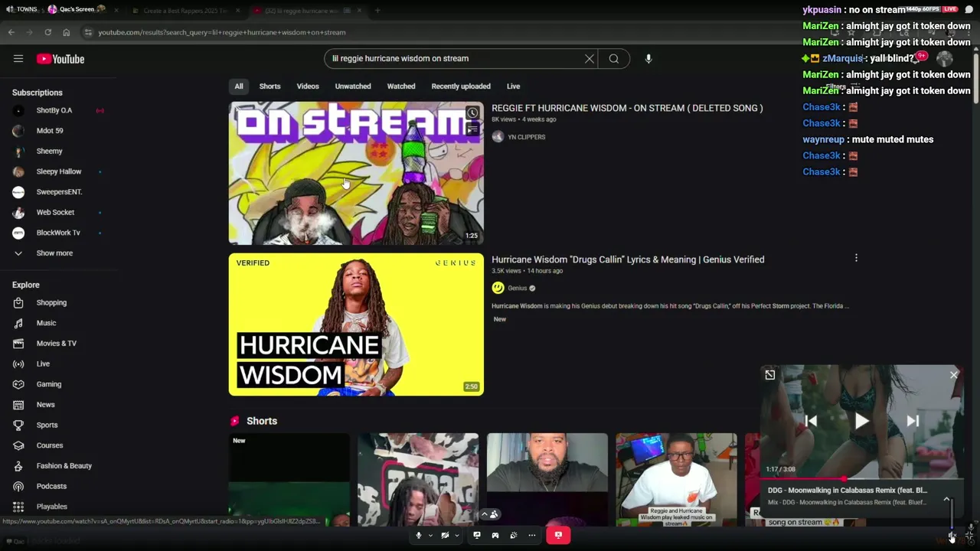Open Hurricane Wisdom Drugs Callin video title
This screenshot has height=551, width=980.
tap(628, 259)
